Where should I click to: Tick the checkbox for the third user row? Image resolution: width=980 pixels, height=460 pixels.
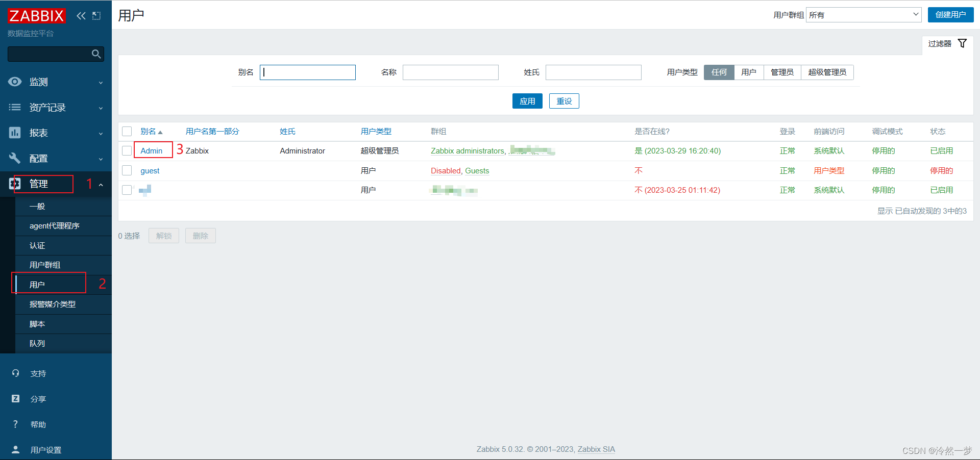pos(127,190)
